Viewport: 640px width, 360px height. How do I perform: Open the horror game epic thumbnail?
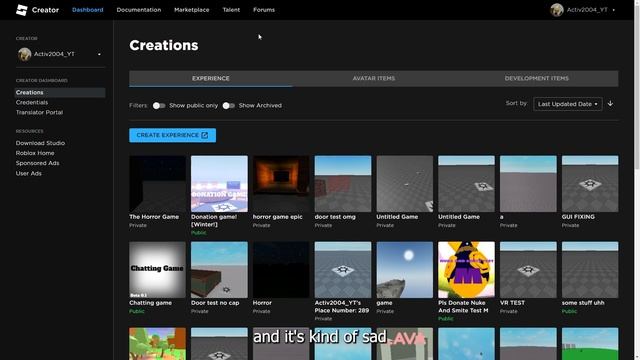281,184
